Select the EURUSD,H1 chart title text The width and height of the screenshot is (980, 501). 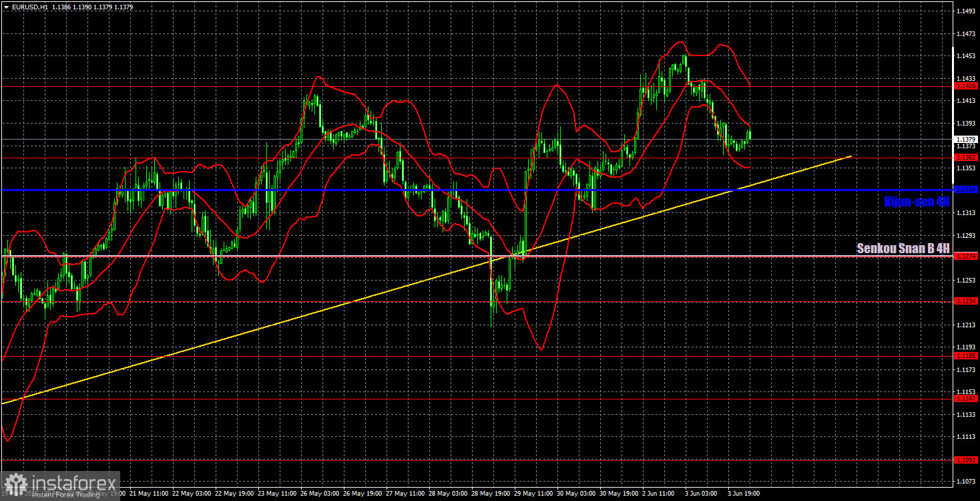tap(29, 7)
